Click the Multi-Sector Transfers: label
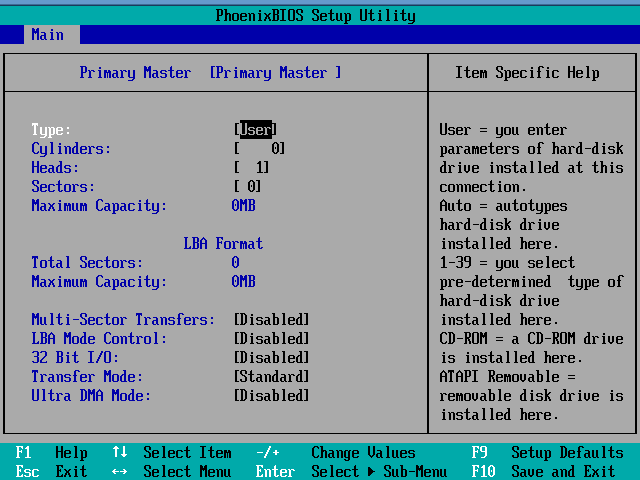 click(x=123, y=320)
